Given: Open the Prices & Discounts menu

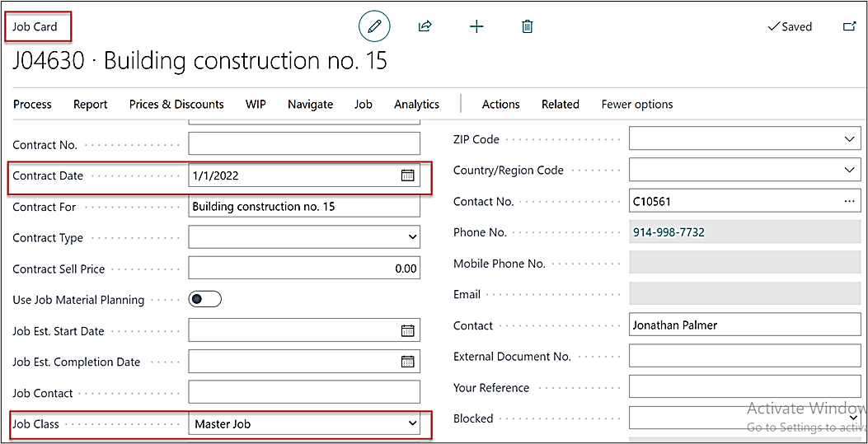Looking at the screenshot, I should click(176, 105).
